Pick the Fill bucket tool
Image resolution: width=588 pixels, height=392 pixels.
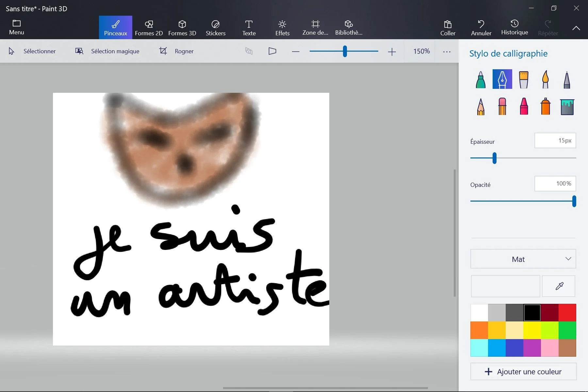click(567, 106)
